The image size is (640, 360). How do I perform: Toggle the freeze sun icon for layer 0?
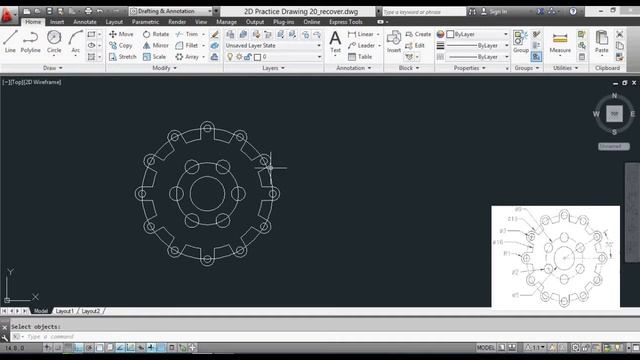[239, 57]
